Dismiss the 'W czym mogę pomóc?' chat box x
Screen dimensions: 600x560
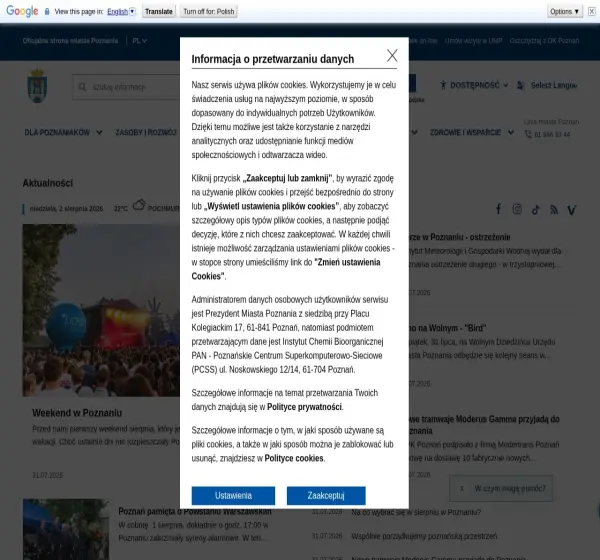pos(462,488)
